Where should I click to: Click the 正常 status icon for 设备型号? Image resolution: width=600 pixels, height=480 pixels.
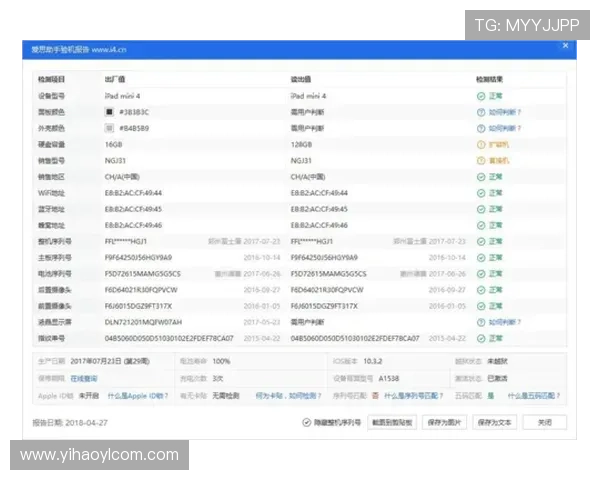481,96
